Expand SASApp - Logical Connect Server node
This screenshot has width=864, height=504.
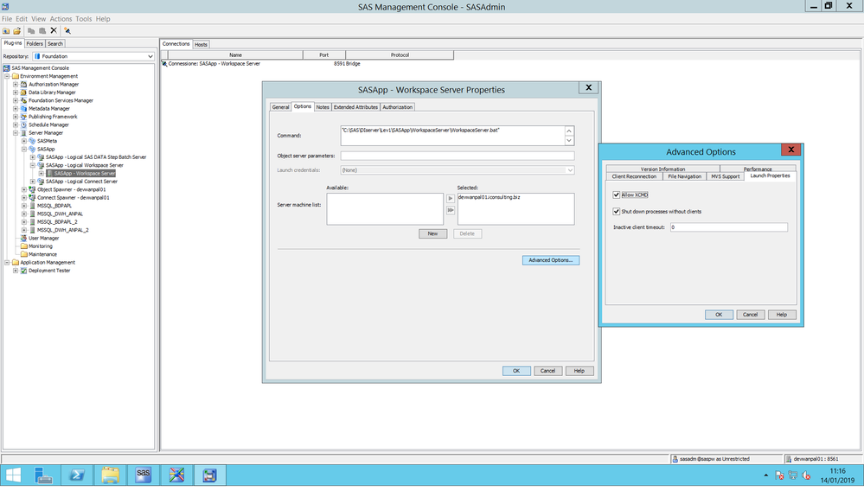coord(33,182)
